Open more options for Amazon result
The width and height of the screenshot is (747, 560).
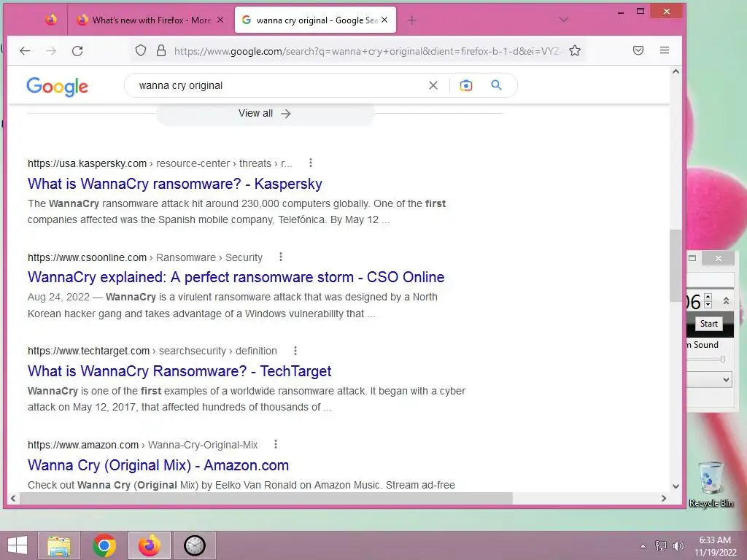coord(275,444)
